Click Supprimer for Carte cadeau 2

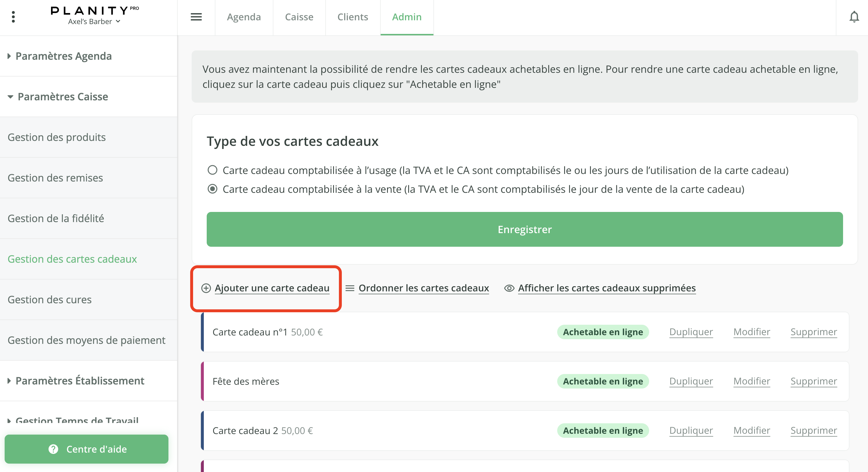813,431
